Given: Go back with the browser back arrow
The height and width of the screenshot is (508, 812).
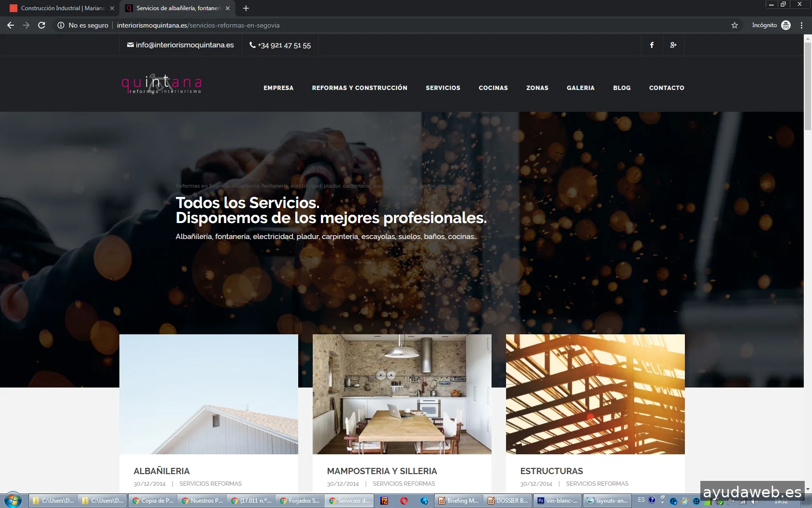Looking at the screenshot, I should click(x=11, y=25).
